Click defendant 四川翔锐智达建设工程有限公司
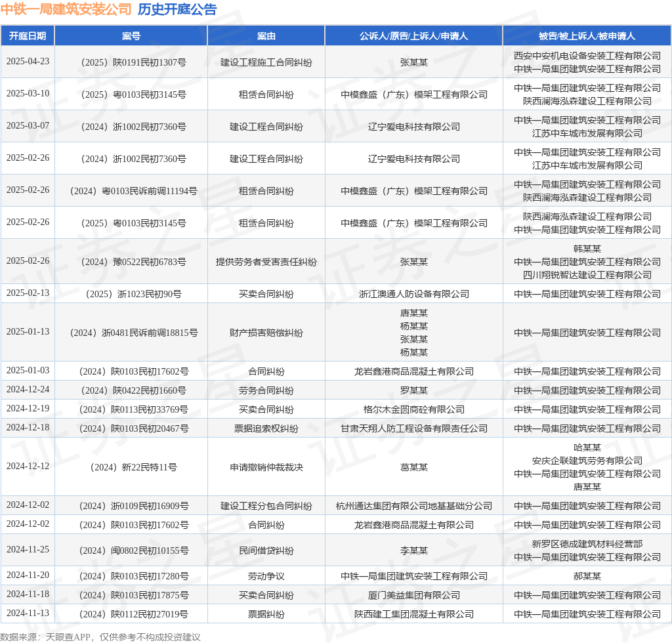The width and height of the screenshot is (672, 643). tap(587, 275)
